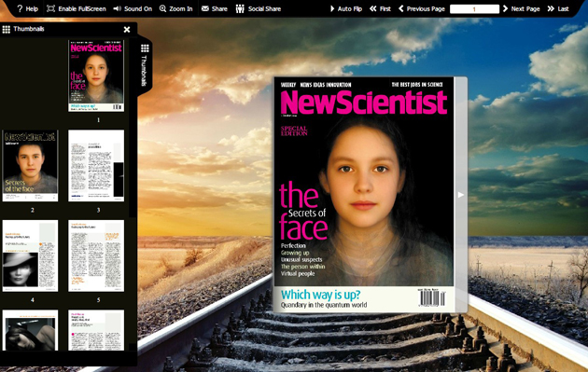Zoom In on the magazine
The height and width of the screenshot is (372, 588).
[175, 8]
